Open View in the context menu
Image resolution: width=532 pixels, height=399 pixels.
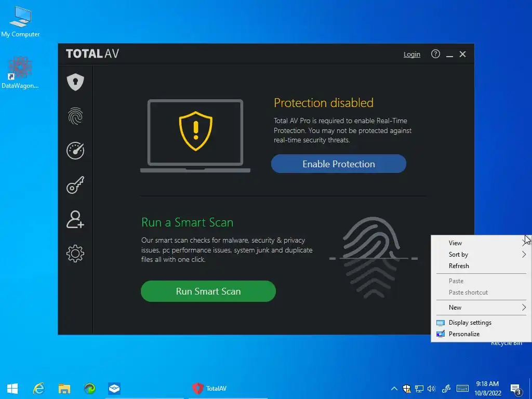click(481, 243)
